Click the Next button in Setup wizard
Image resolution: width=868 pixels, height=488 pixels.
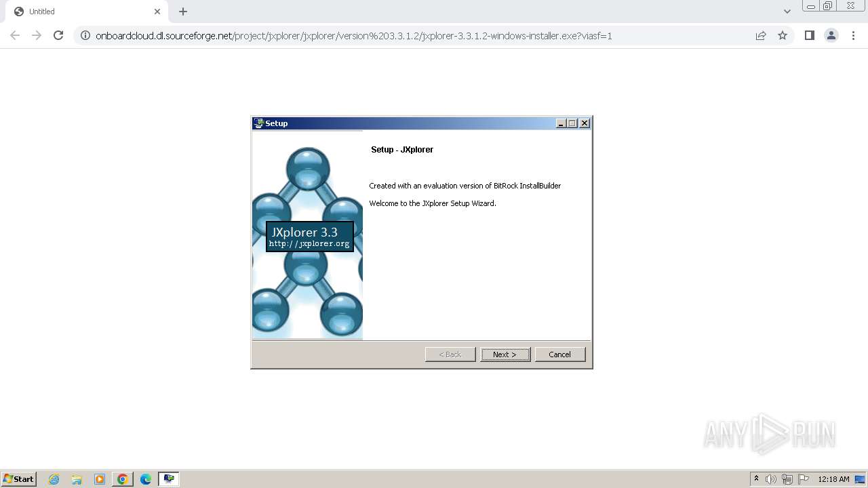(x=505, y=354)
